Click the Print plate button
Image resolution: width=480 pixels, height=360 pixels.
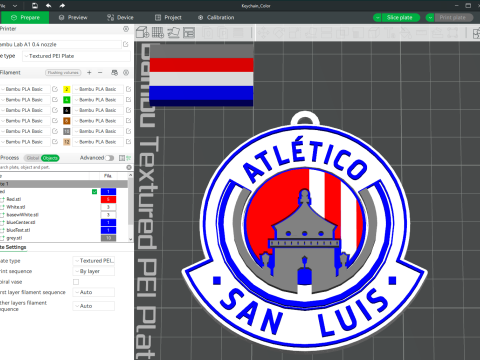(453, 17)
